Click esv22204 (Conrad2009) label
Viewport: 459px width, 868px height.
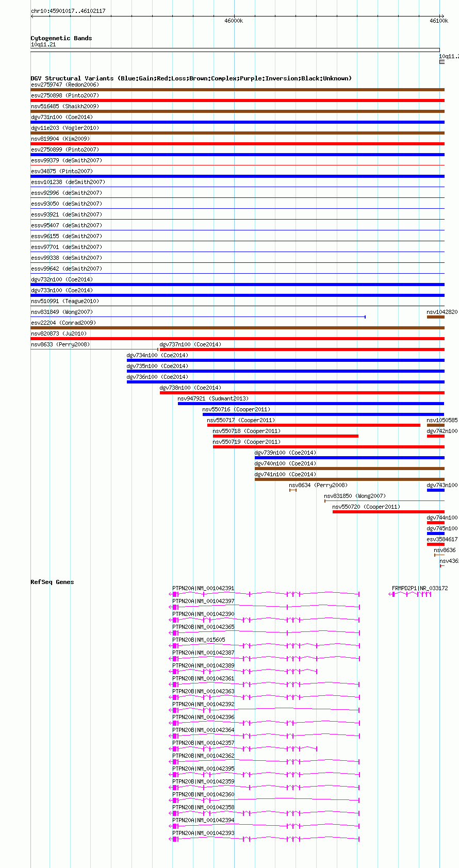(x=63, y=323)
